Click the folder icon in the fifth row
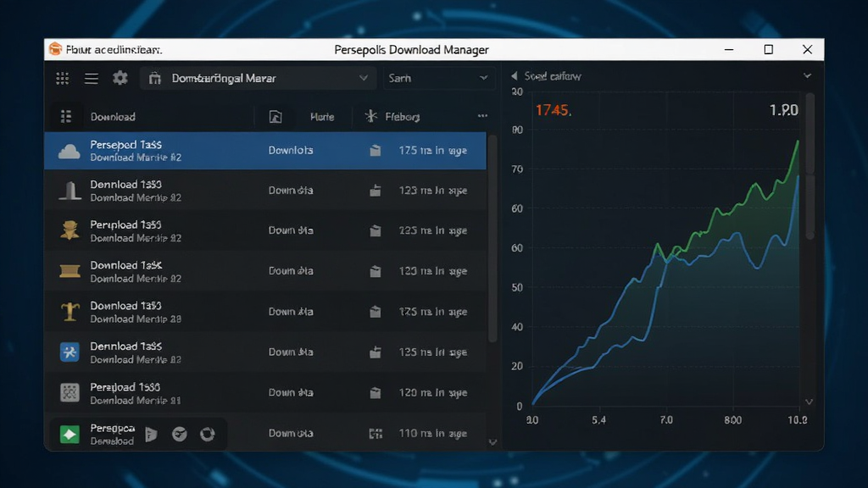 coord(376,312)
